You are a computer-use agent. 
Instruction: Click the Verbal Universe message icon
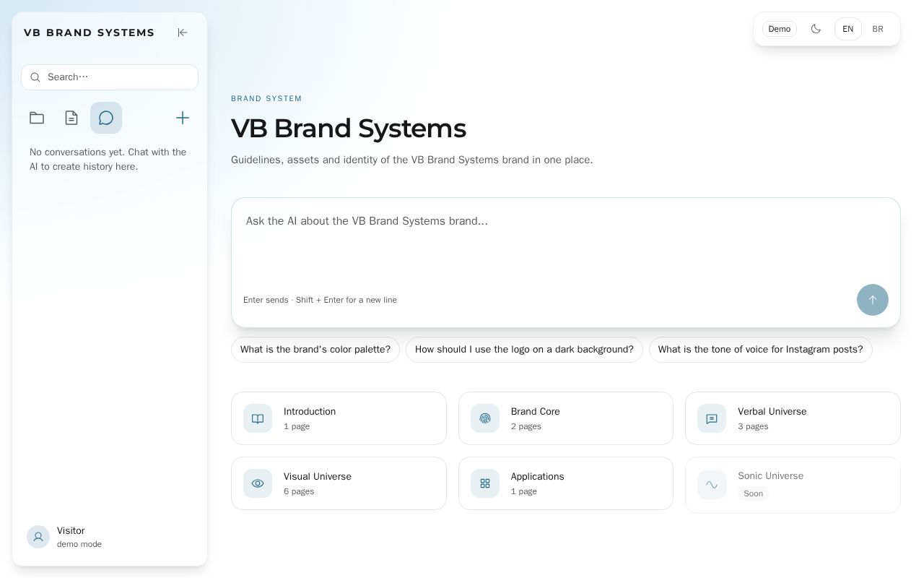coord(712,418)
